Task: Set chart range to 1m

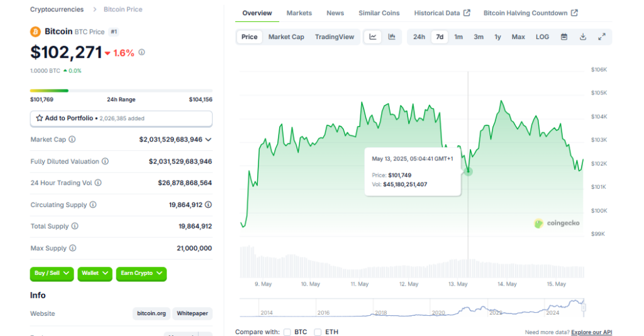Action: click(x=458, y=36)
